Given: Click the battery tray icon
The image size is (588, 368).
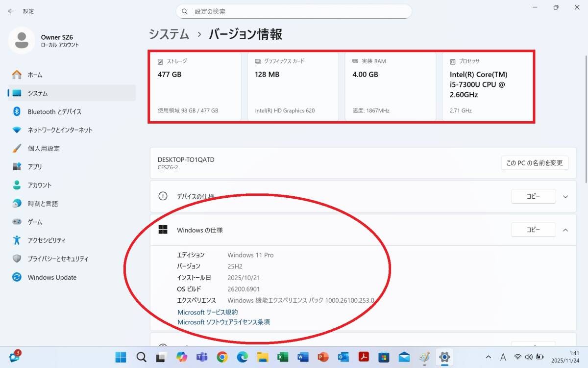Looking at the screenshot, I should pyautogui.click(x=540, y=357).
